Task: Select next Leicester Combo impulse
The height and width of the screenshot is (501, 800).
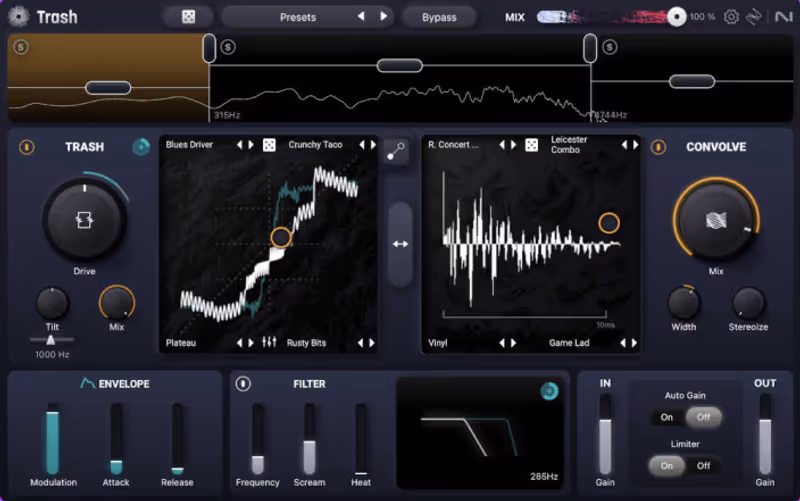Action: point(635,145)
